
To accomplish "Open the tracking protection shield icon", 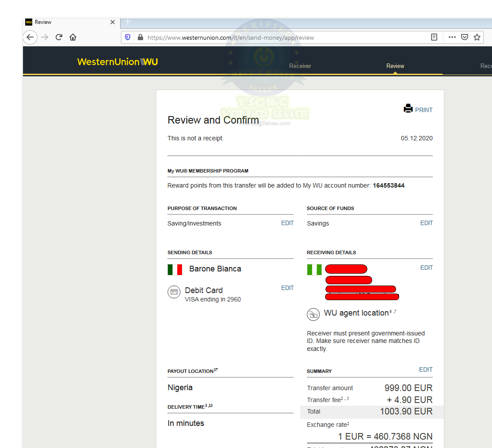I will (x=128, y=38).
